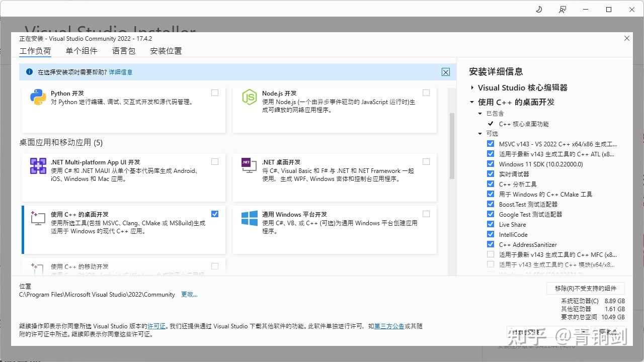Screen dimensions: 644x362
Task: Maximize the Visual Studio Installer window
Action: [609, 10]
